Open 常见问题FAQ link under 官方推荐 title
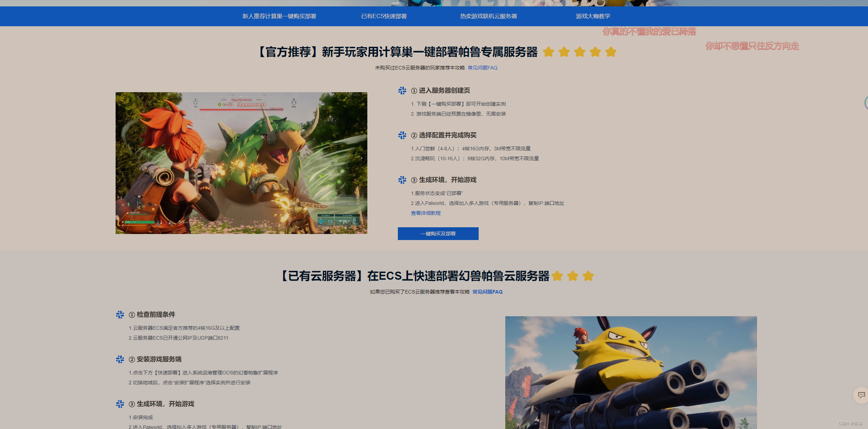868x429 pixels. 482,68
